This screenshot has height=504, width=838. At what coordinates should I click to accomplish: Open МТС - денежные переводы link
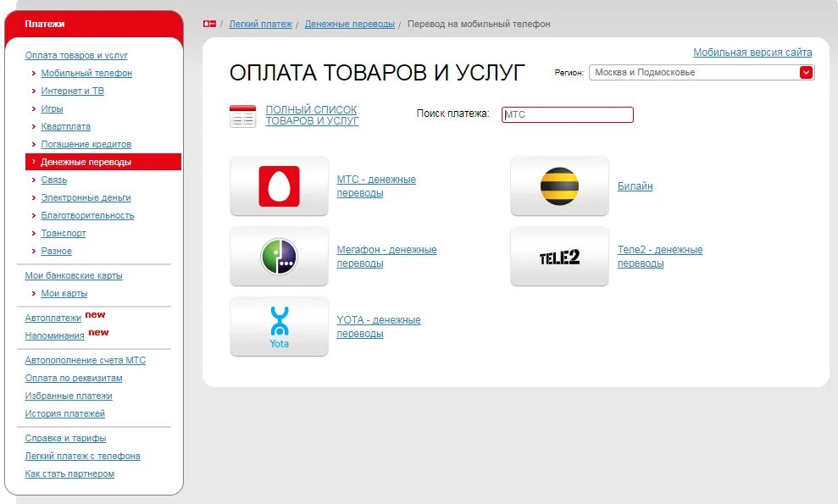[376, 186]
